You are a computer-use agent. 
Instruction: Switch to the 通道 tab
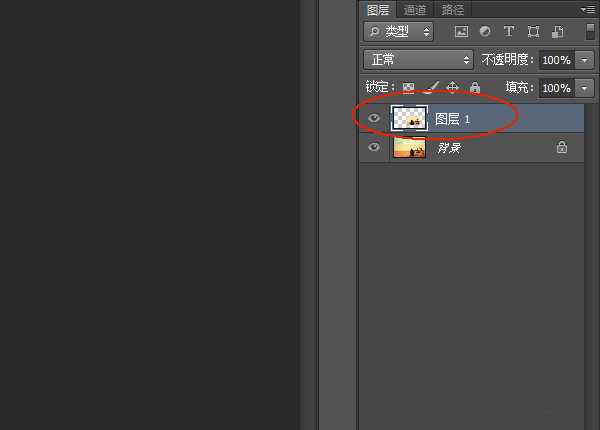[415, 10]
